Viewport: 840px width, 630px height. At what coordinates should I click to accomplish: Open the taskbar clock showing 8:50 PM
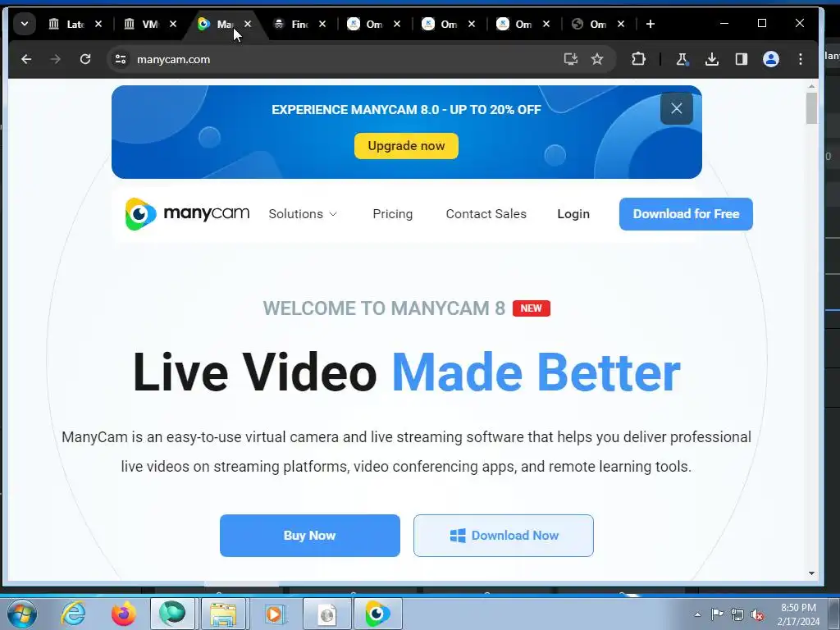click(x=798, y=614)
